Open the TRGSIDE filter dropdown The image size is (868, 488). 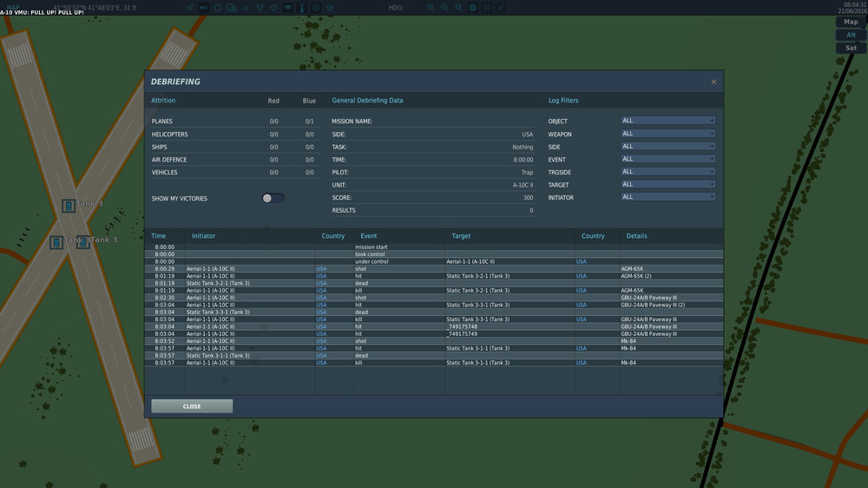click(667, 172)
